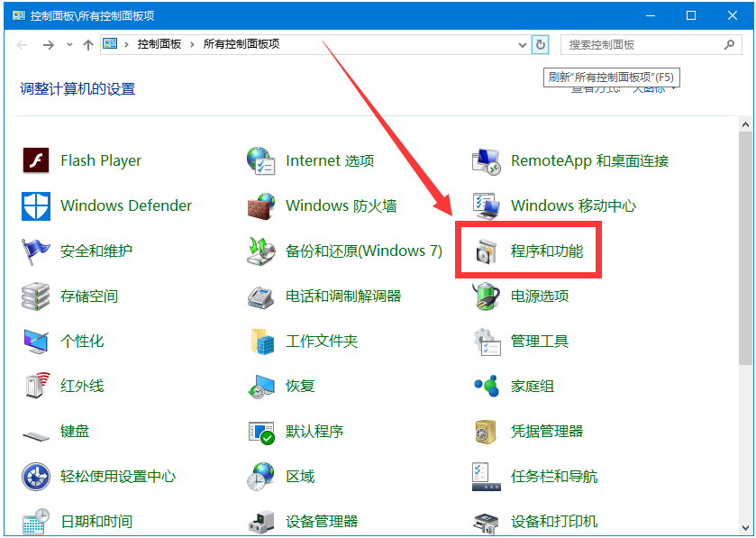Expand the chevron before 控制面板 in the address bar
Image resolution: width=756 pixels, height=538 pixels.
tap(126, 45)
